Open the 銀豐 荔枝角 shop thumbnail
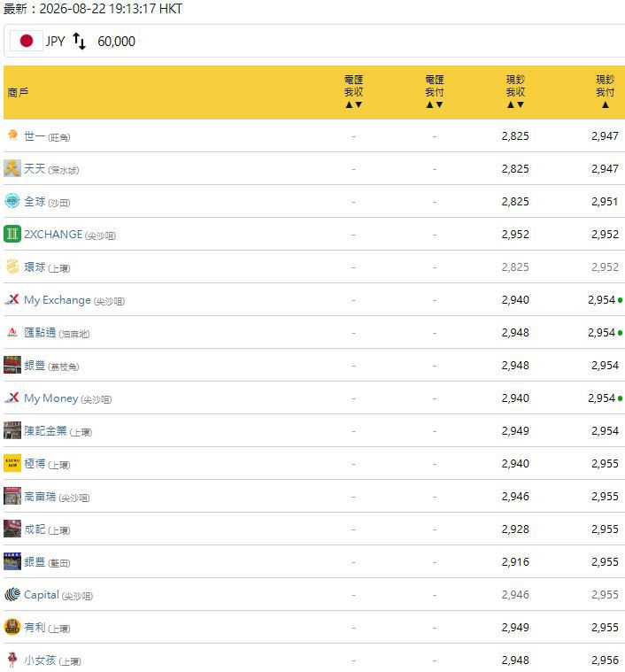This screenshot has width=625, height=672. coord(12,365)
